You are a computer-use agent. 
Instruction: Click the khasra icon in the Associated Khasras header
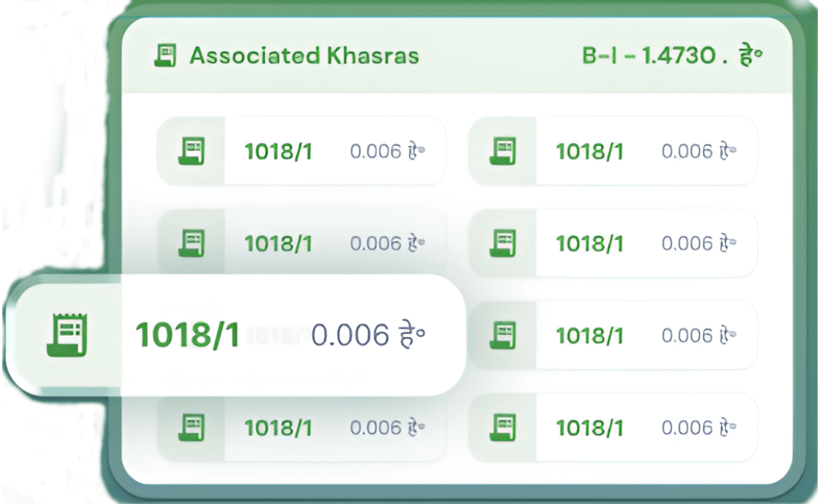tap(167, 55)
